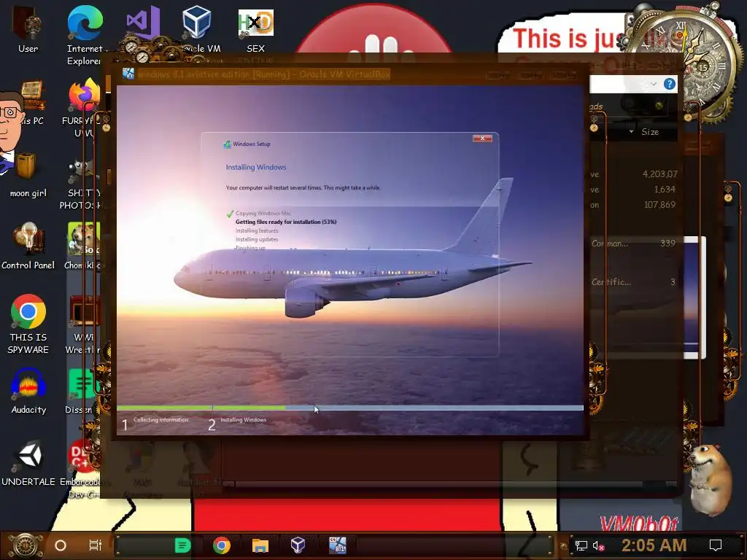Screen dimensions: 747x560
Task: Open the moon girl folder icon
Action: (28, 174)
